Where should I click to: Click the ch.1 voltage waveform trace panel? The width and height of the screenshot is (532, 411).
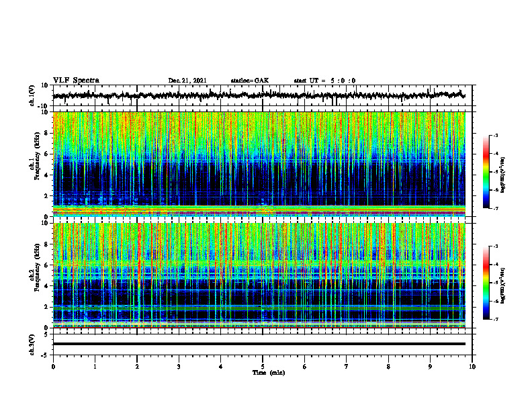coord(262,95)
